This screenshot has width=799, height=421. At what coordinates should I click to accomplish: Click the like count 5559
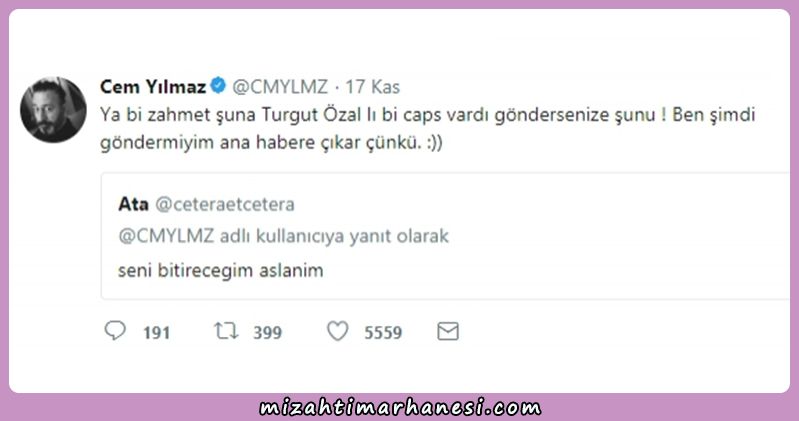[x=383, y=333]
